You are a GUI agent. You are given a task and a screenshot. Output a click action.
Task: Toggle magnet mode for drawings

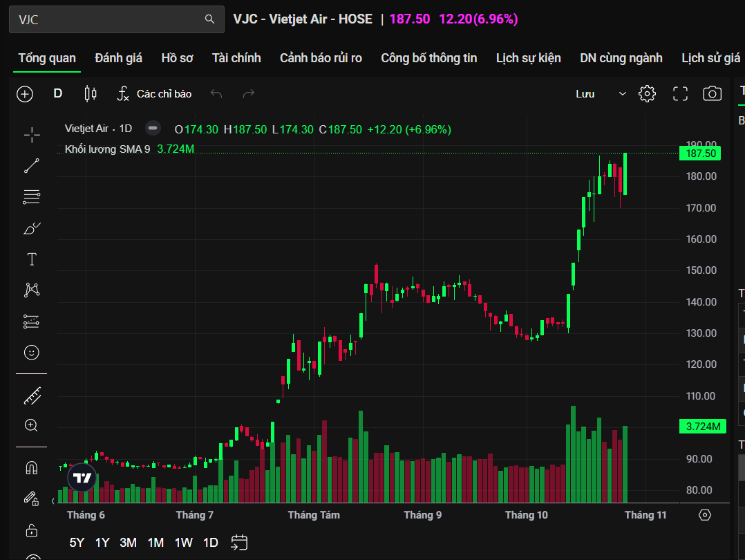pos(32,468)
